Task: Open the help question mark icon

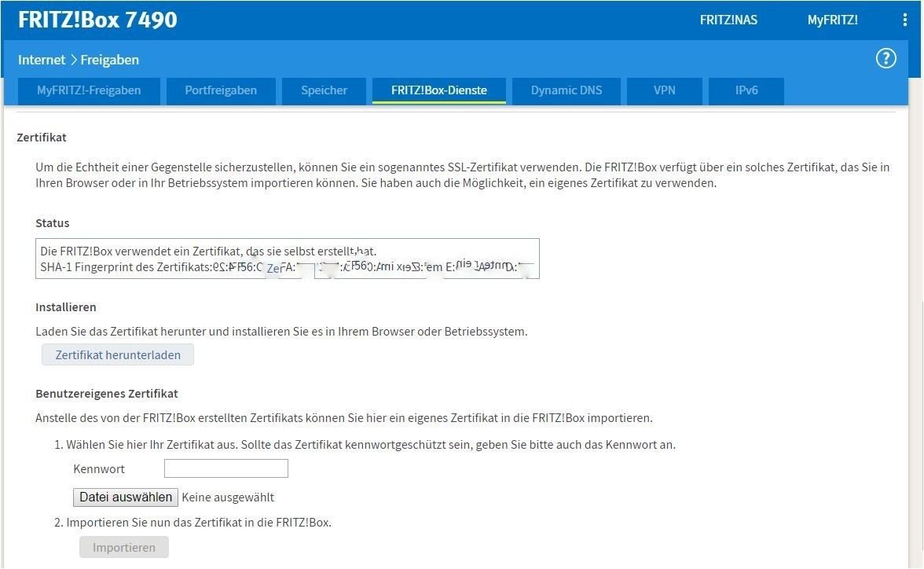Action: pyautogui.click(x=885, y=58)
